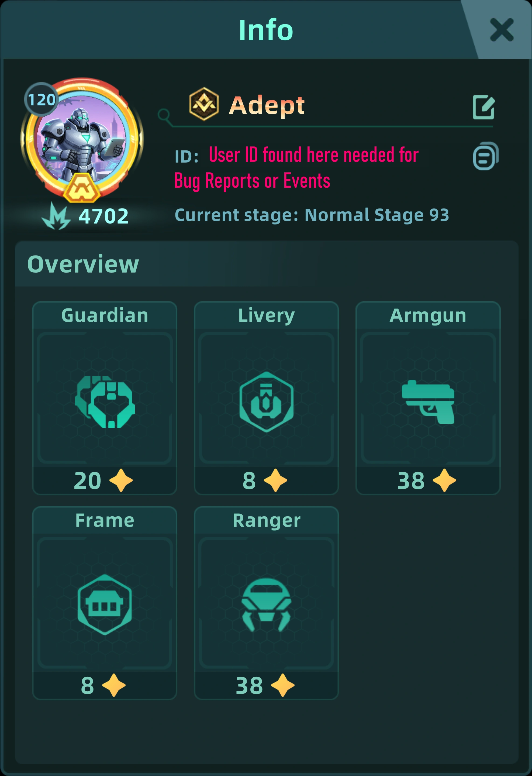
Task: Select the Guardian armor icon
Action: click(105, 402)
